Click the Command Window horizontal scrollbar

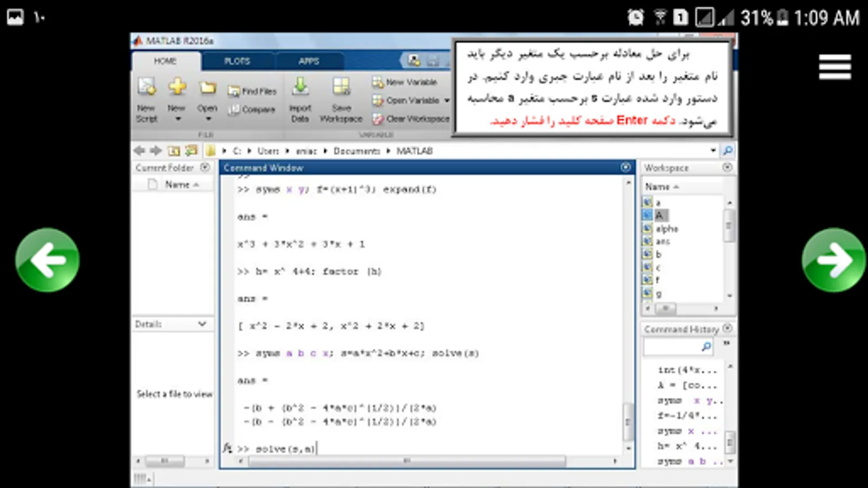tap(407, 461)
